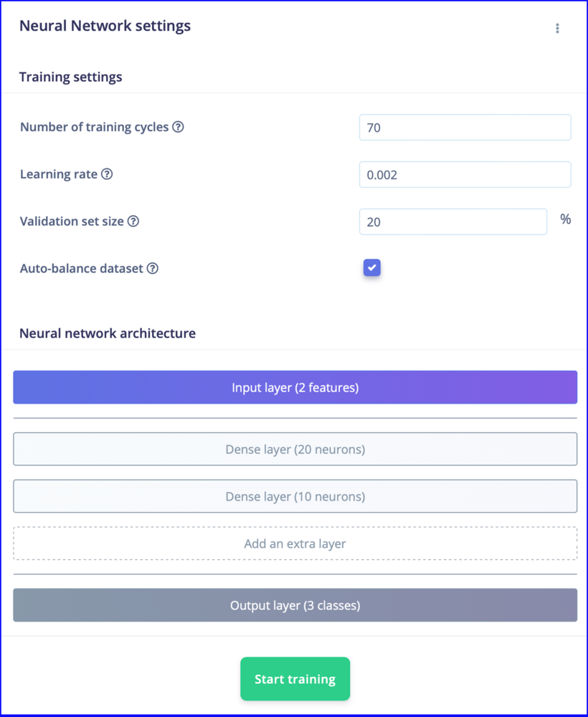Screen dimensions: 588x717
Task: Click the Auto-balance dataset label text
Action: pos(81,268)
